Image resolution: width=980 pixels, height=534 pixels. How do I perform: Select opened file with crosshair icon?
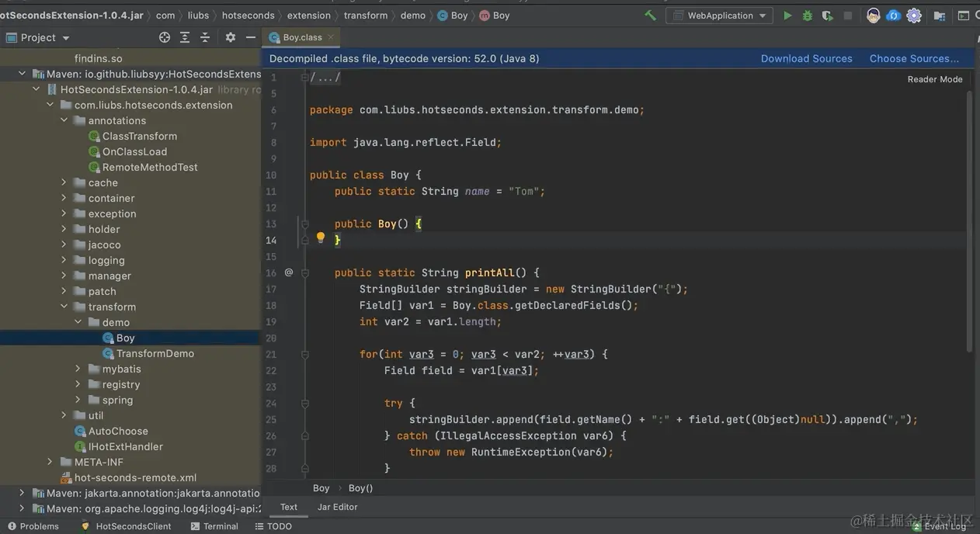click(x=164, y=36)
